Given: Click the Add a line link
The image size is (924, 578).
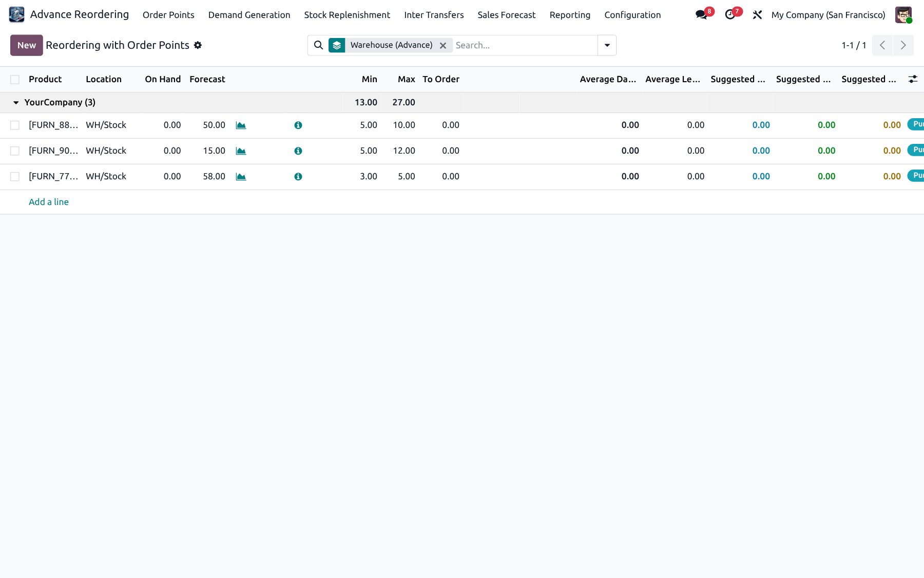Looking at the screenshot, I should [x=49, y=202].
